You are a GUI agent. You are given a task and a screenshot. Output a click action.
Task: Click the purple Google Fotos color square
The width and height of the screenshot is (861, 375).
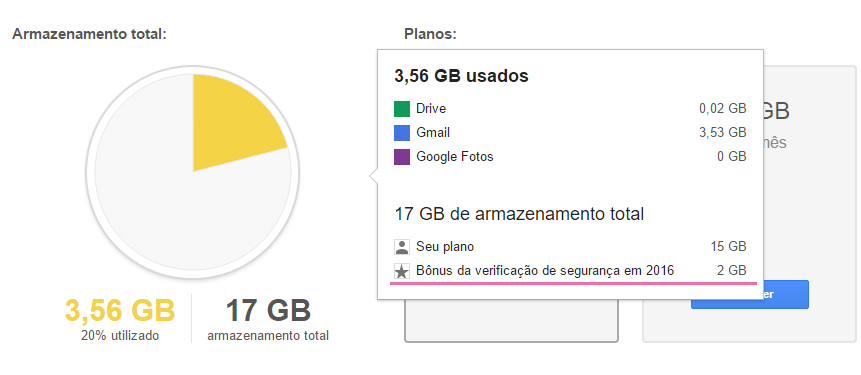pyautogui.click(x=402, y=157)
